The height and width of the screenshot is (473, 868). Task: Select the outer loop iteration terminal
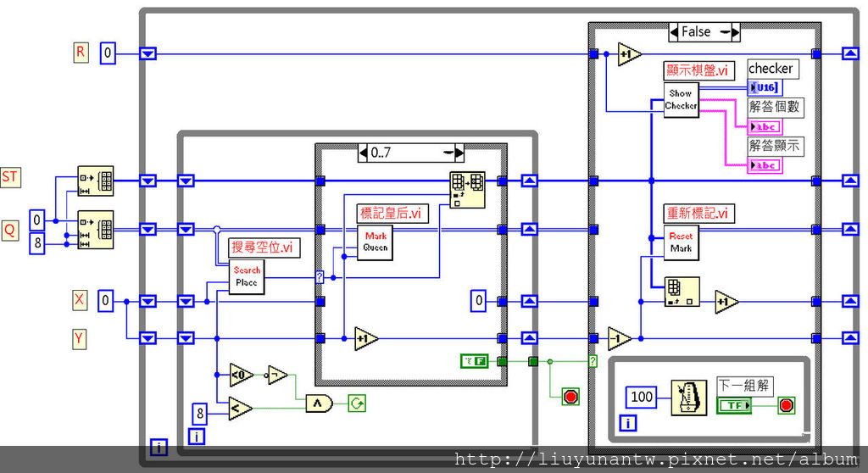click(x=159, y=448)
